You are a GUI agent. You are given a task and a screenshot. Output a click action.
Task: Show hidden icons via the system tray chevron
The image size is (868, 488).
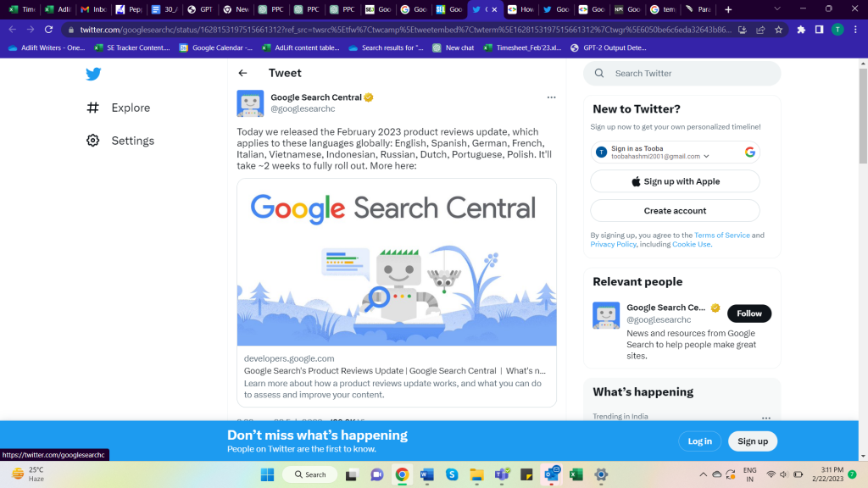click(x=703, y=474)
